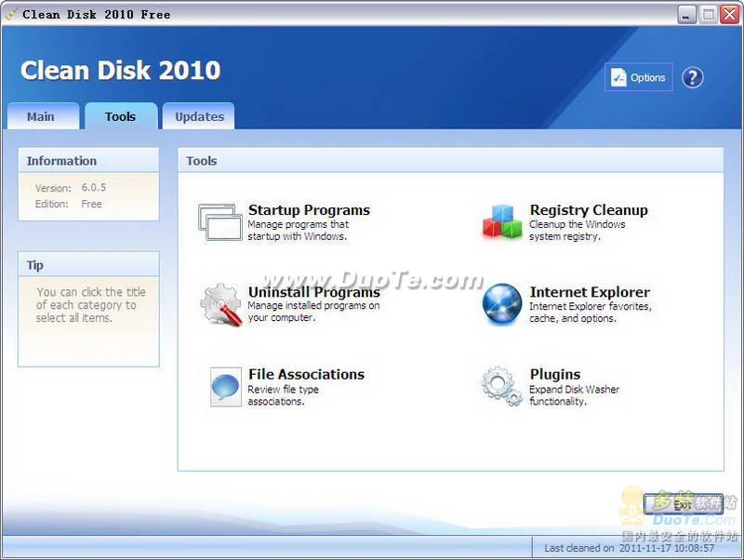Minimize the Clean Disk 2010 Free window
Image resolution: width=744 pixels, height=560 pixels.
coord(686,14)
